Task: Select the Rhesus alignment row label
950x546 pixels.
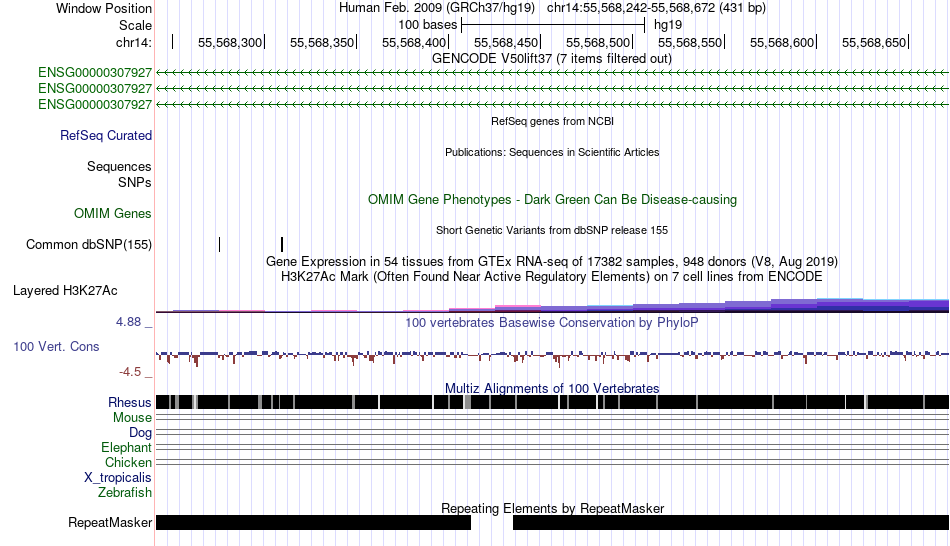Action: (130, 402)
